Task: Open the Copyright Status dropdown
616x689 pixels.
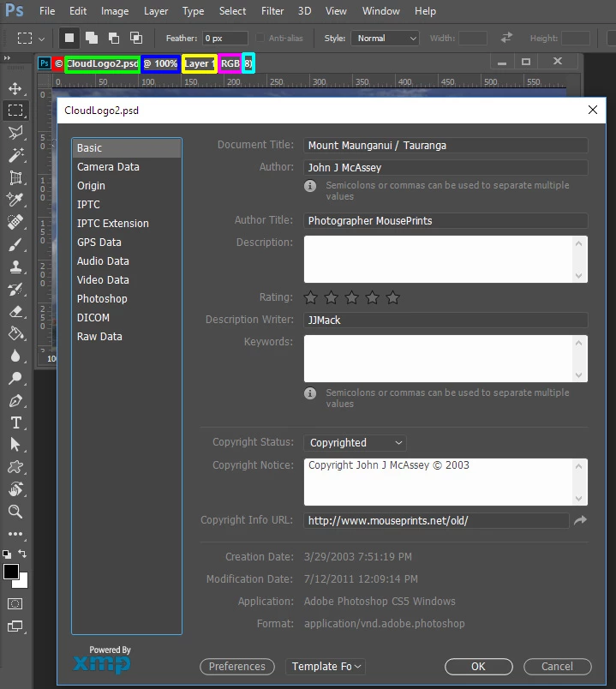Action: [355, 442]
